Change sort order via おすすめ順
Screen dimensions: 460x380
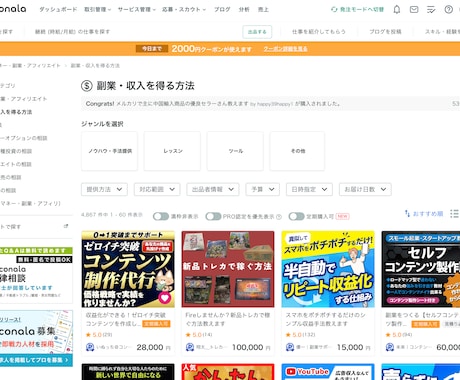(428, 214)
